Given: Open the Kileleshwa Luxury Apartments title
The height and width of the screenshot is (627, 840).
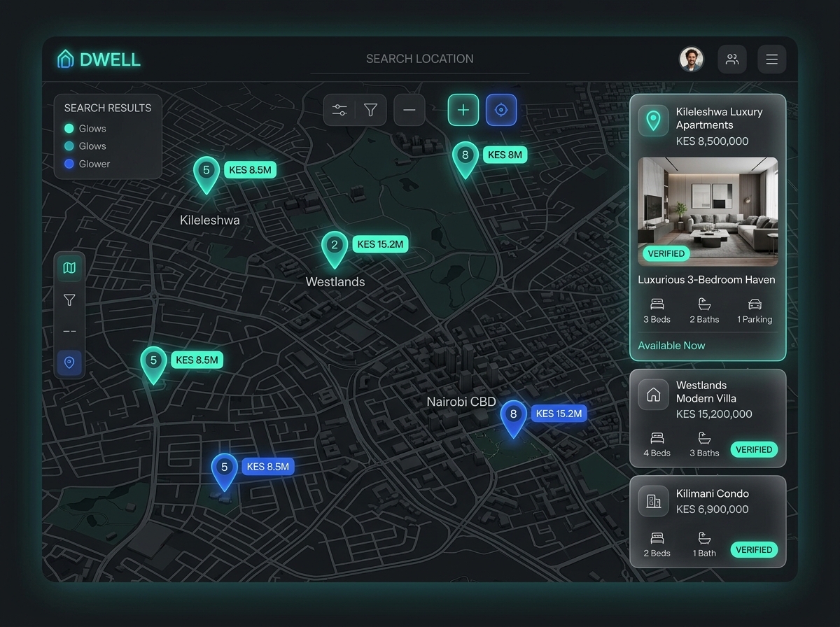Looking at the screenshot, I should (x=719, y=118).
